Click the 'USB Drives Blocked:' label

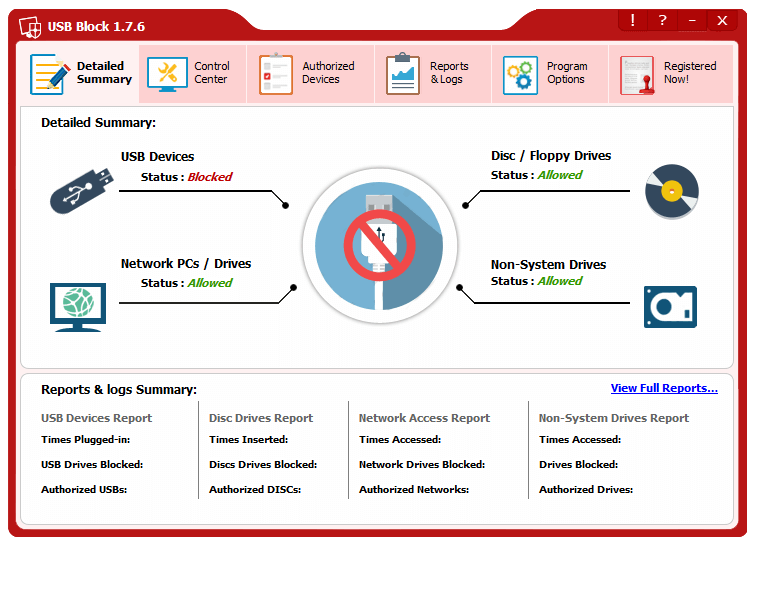point(92,464)
